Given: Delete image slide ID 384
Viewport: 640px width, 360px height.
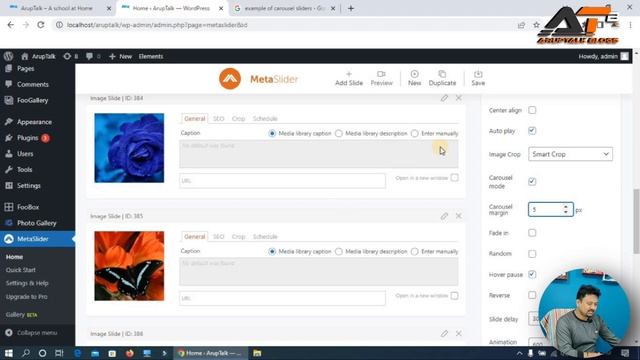Looking at the screenshot, I should click(459, 98).
